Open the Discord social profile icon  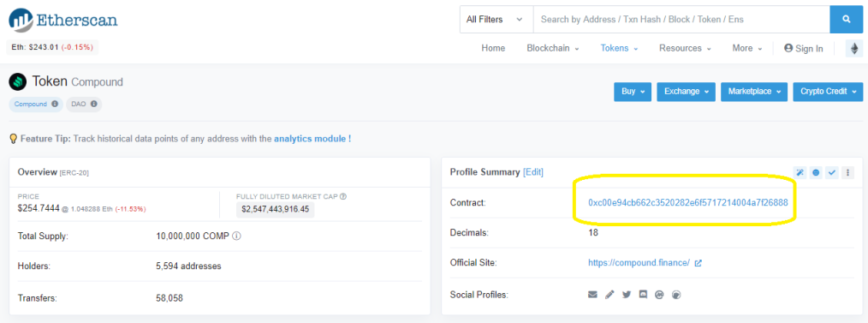[643, 295]
